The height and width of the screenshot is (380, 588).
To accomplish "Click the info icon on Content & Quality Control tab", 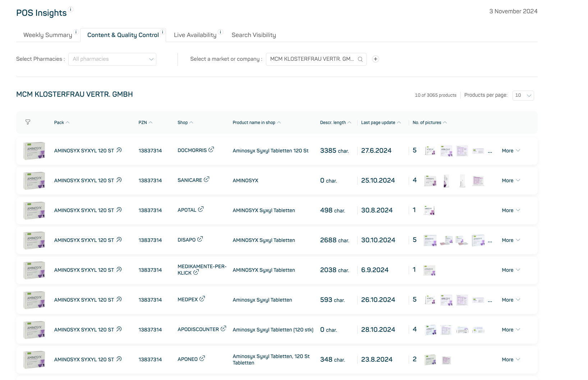I will 162,32.
